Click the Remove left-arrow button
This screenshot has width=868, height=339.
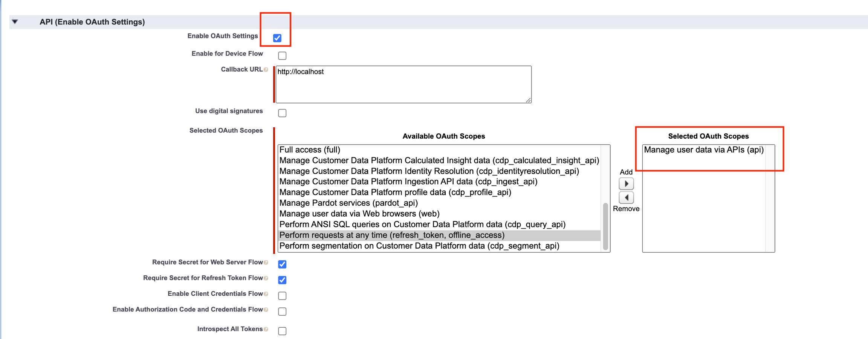pyautogui.click(x=626, y=198)
